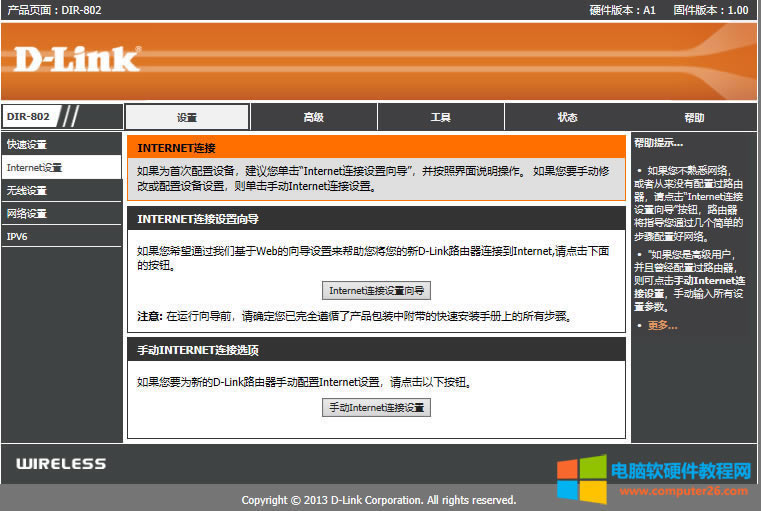The height and width of the screenshot is (511, 761).
Task: Go to the 状态 tab
Action: pos(567,117)
